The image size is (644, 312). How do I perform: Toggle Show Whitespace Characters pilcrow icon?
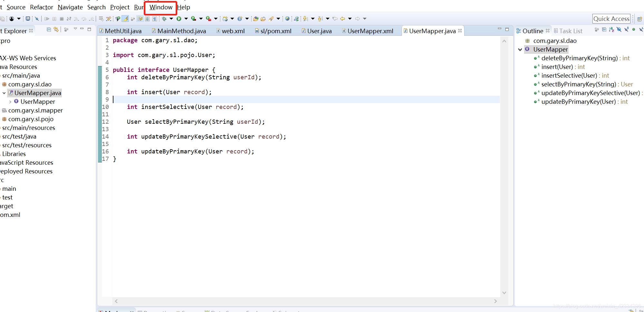tap(155, 19)
